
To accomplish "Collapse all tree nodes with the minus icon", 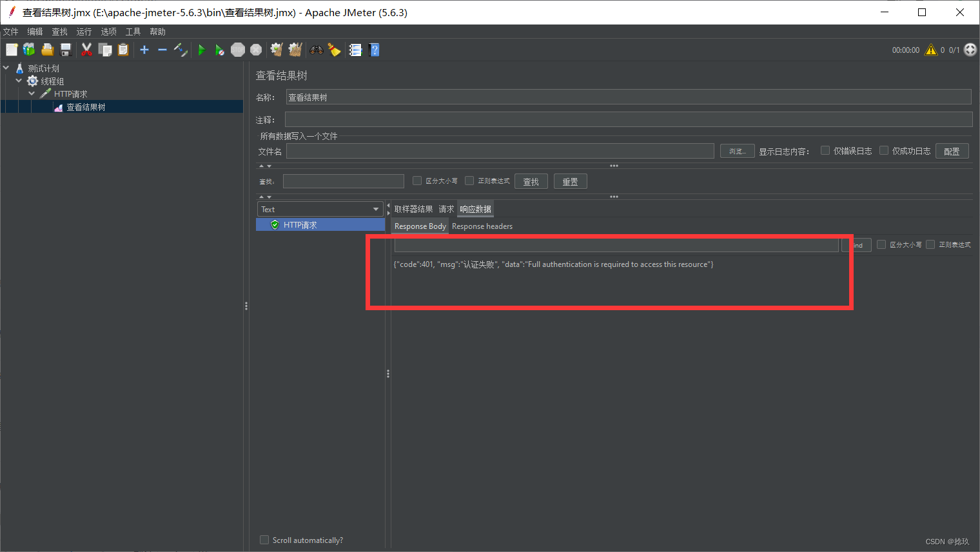I will [162, 50].
